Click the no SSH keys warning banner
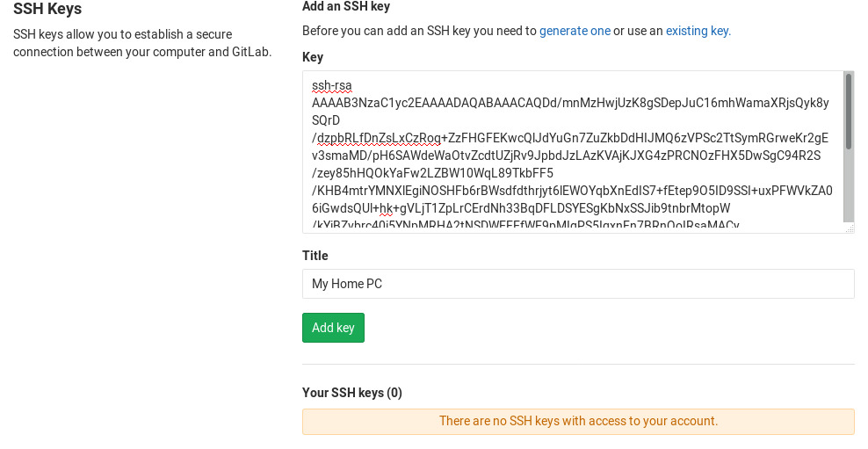This screenshot has width=868, height=449. point(578,421)
